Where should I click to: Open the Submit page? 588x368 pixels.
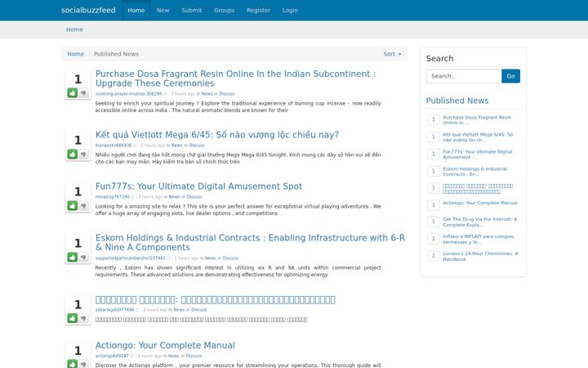coord(192,10)
